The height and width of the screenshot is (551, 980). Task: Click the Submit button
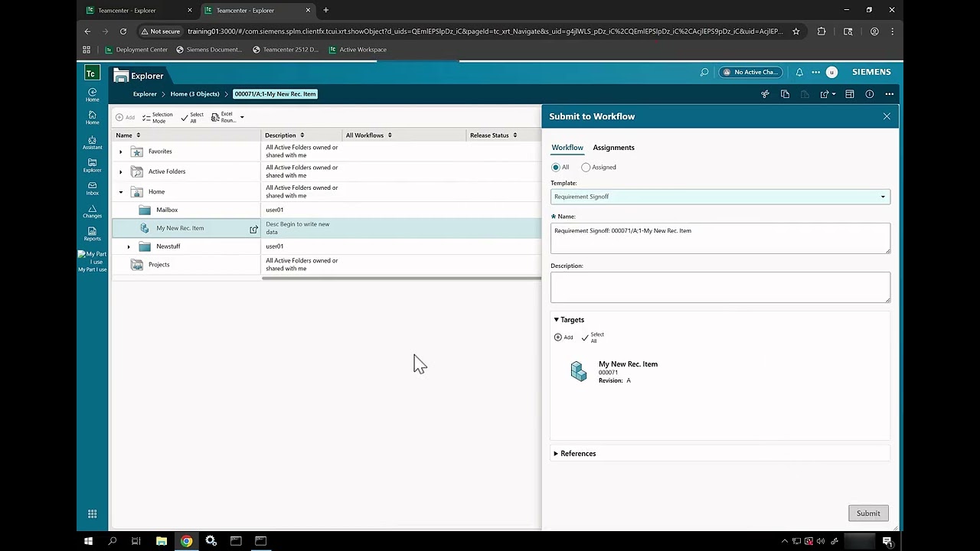(868, 514)
